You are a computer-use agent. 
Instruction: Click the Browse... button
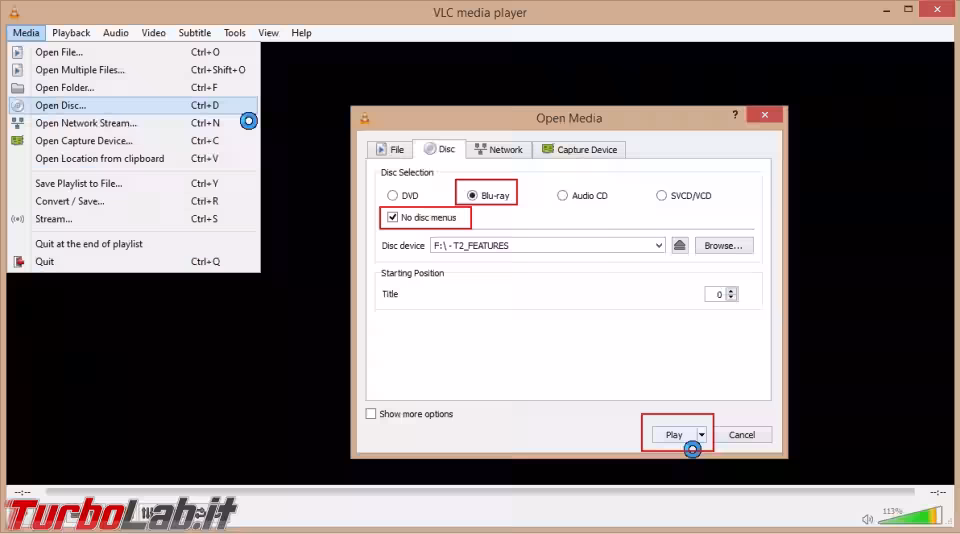[x=724, y=246]
